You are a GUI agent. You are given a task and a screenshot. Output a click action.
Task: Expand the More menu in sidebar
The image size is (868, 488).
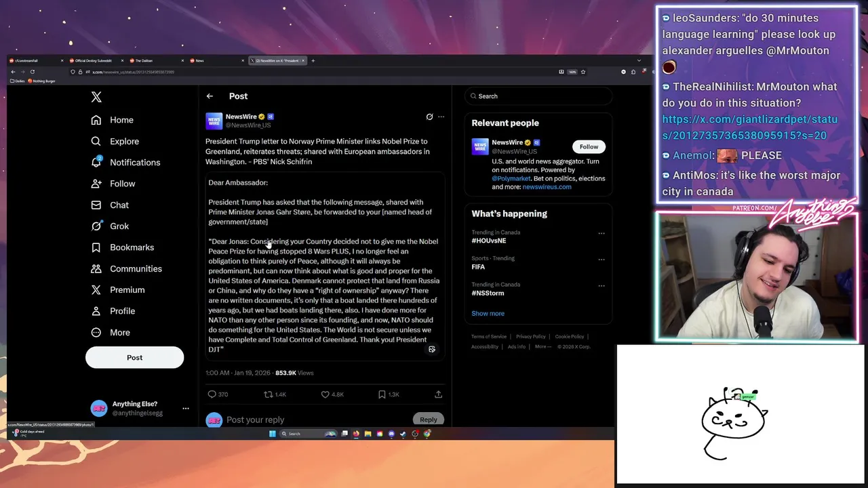pyautogui.click(x=111, y=332)
